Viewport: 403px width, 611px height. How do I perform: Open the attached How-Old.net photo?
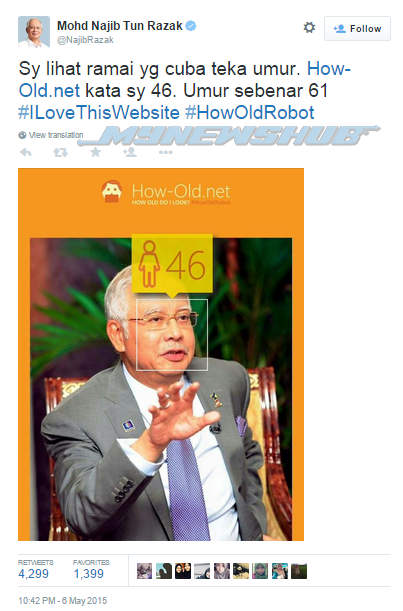161,354
